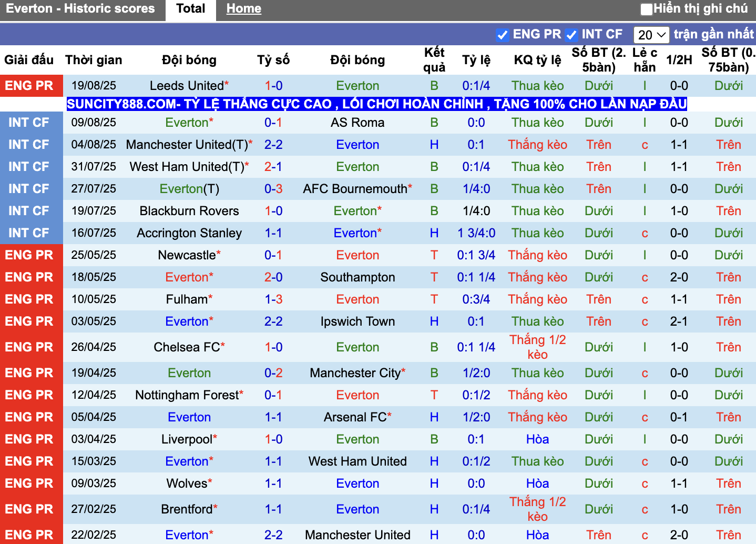Click the Thời gian column header

pos(94,60)
